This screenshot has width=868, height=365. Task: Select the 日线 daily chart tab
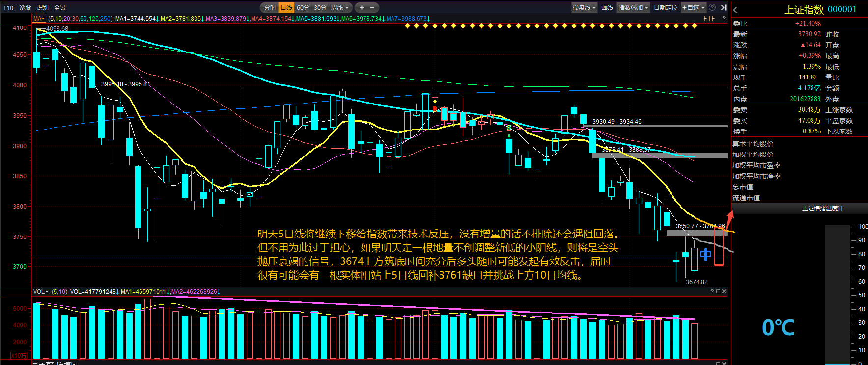point(286,7)
